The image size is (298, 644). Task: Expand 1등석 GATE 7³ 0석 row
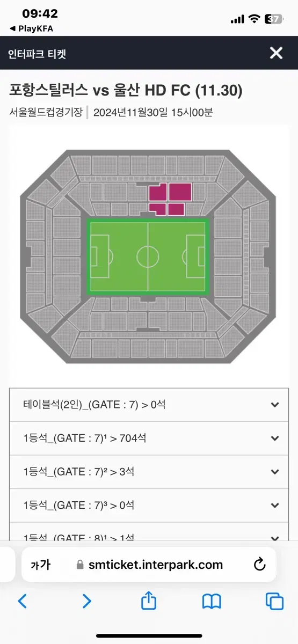(149, 505)
